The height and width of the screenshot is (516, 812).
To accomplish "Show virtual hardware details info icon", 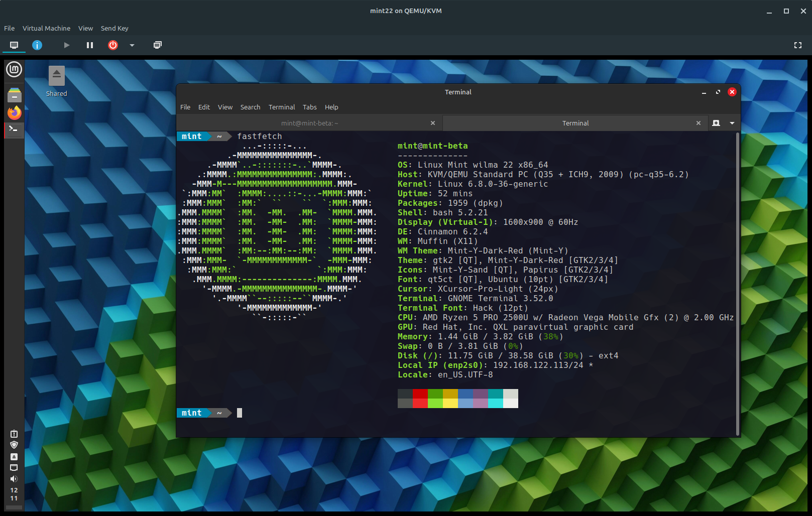I will pos(37,45).
